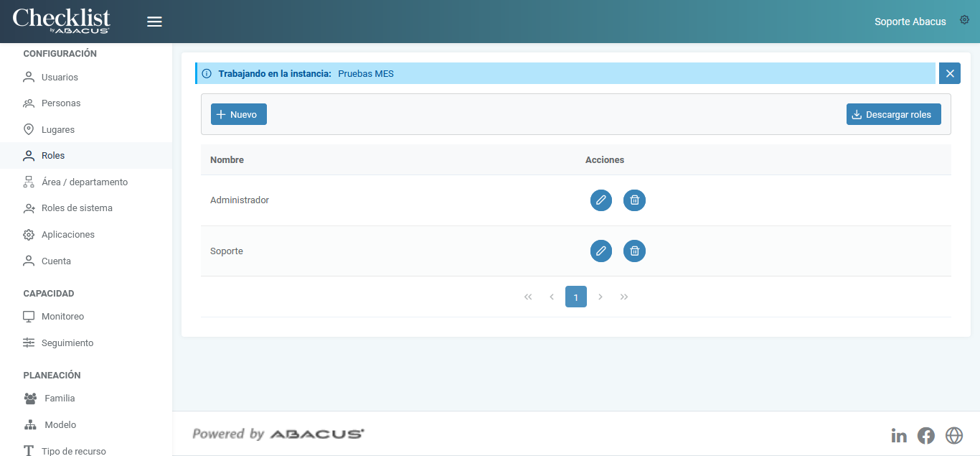Toggle the hamburger sidebar menu
This screenshot has width=980, height=456.
click(x=154, y=22)
